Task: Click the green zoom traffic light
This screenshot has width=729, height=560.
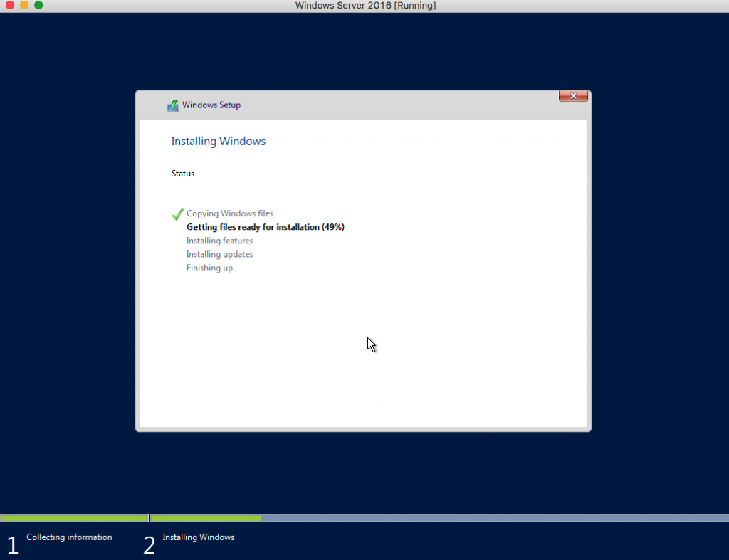Action: 38,5
